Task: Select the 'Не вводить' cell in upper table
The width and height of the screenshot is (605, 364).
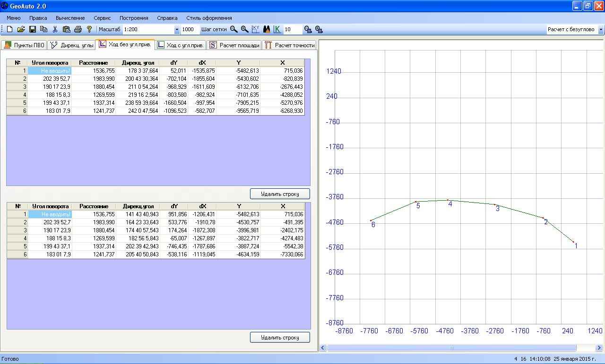Action: click(49, 71)
